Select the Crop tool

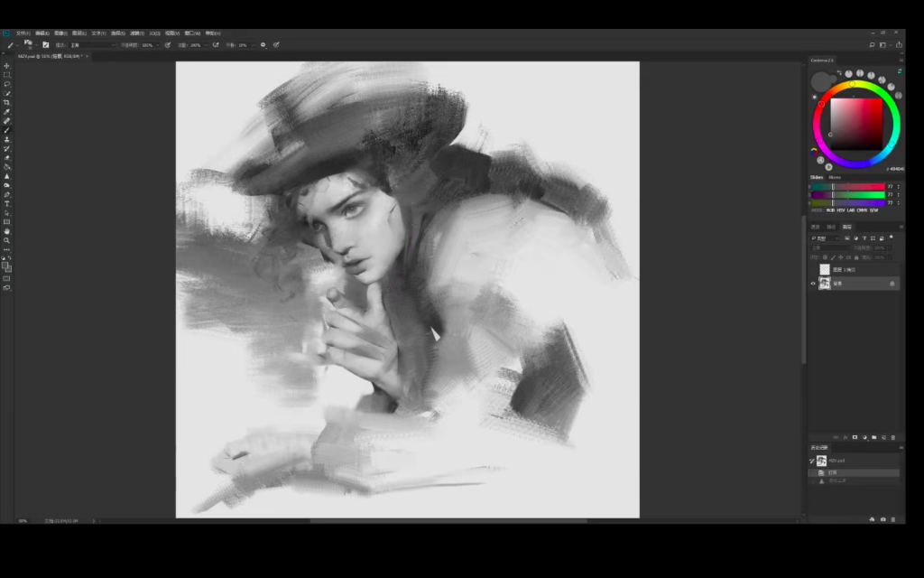pos(6,102)
